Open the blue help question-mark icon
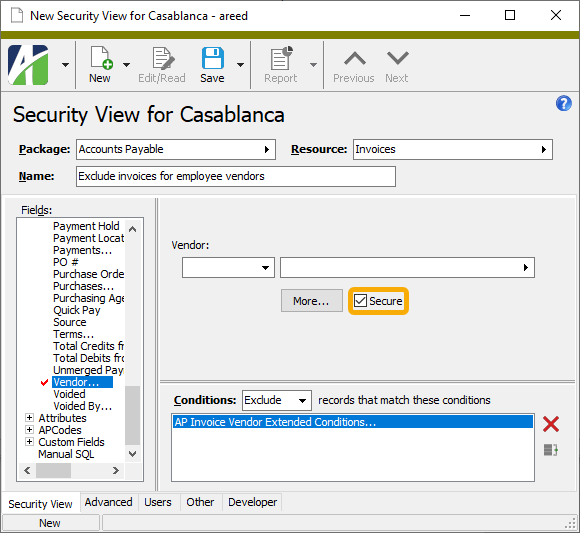 coord(564,103)
